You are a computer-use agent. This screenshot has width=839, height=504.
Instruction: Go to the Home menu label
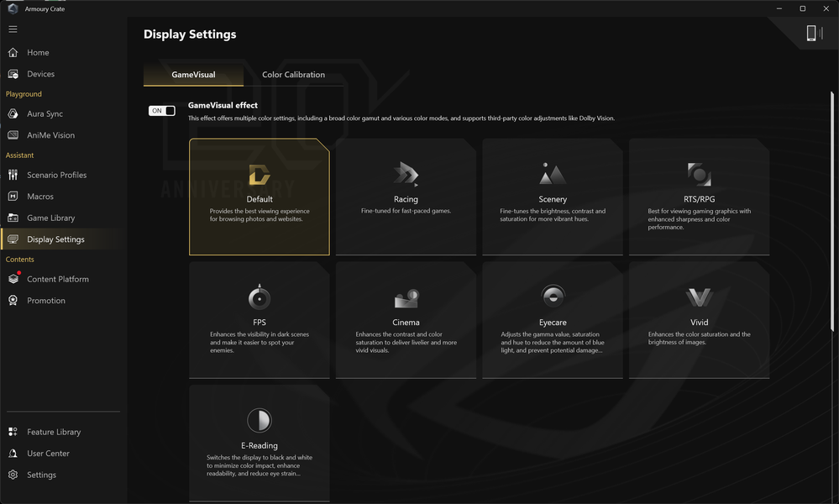tap(38, 52)
